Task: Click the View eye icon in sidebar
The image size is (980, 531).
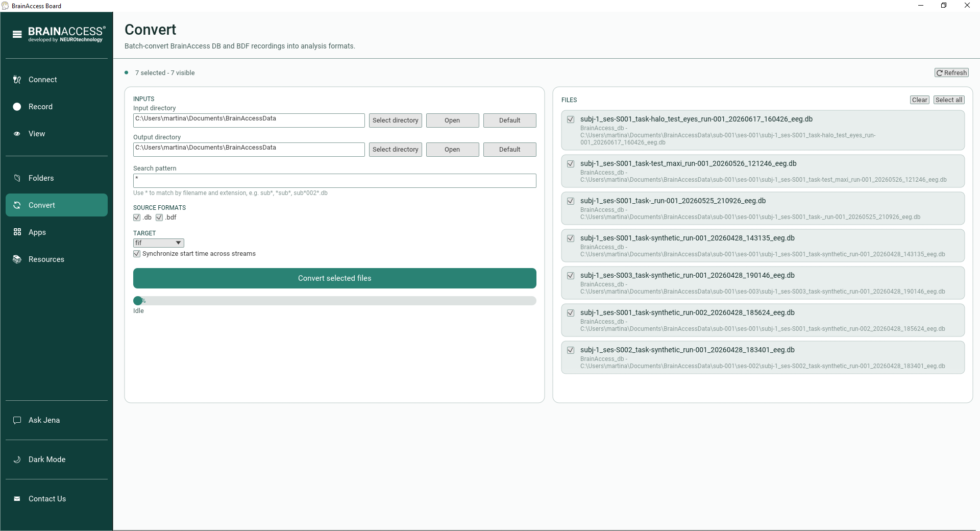Action: tap(17, 134)
